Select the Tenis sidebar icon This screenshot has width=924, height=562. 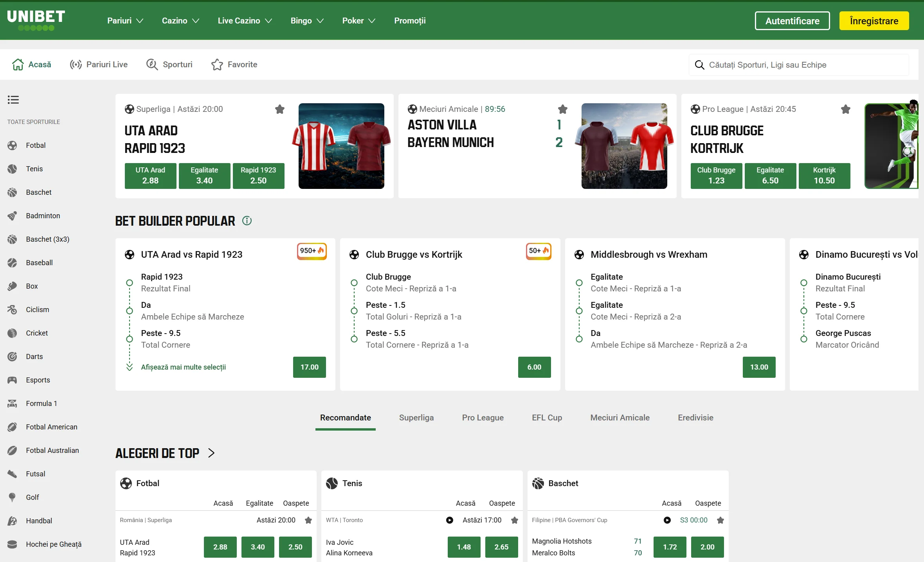[x=12, y=169]
